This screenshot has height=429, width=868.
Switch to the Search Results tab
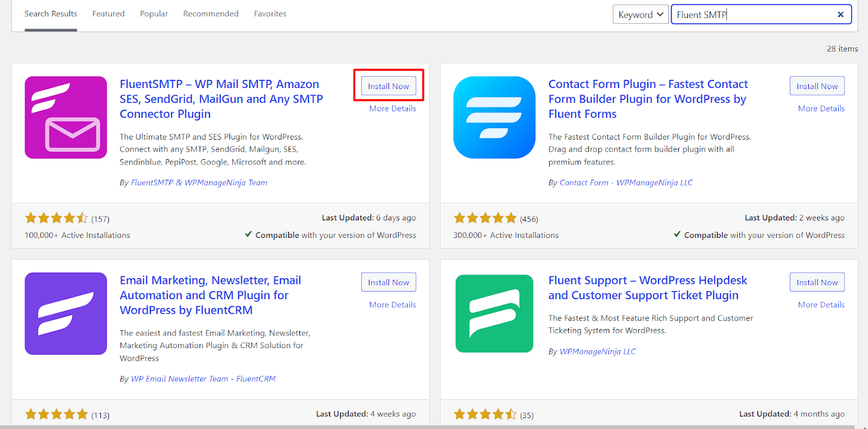coord(50,14)
